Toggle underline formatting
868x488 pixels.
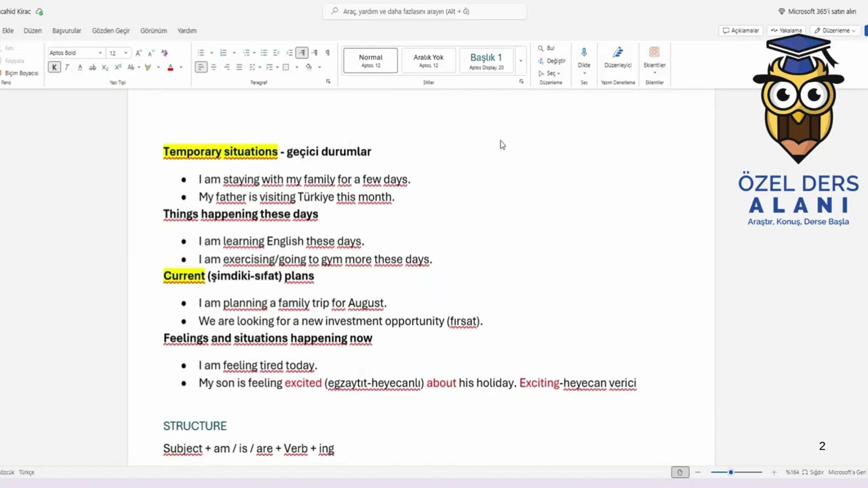[x=80, y=67]
